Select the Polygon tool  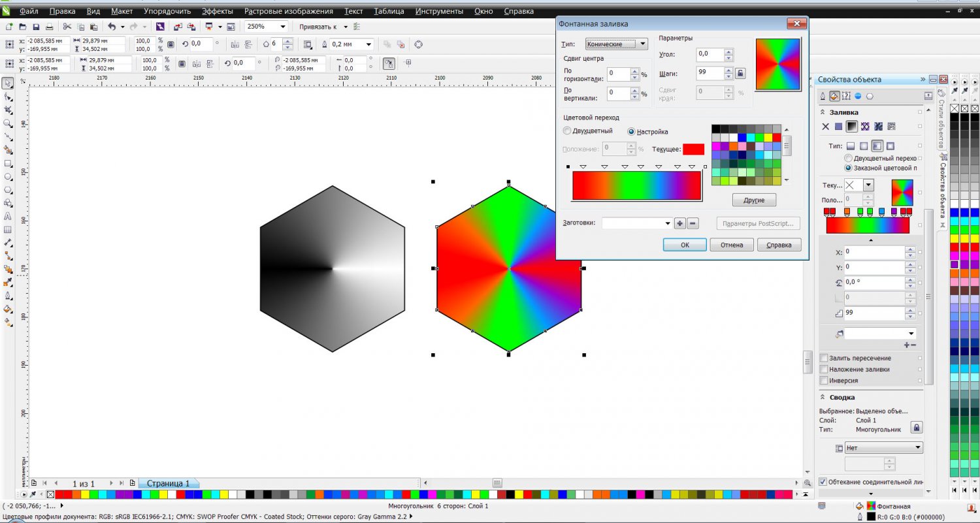tap(8, 190)
